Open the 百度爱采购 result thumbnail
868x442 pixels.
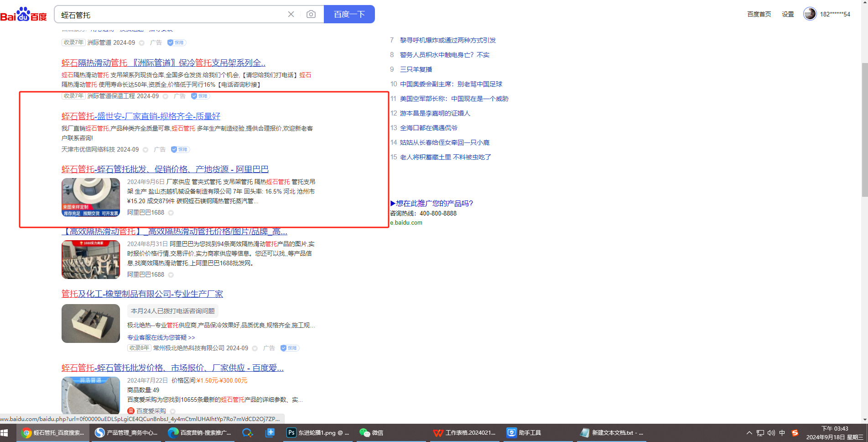pos(91,395)
